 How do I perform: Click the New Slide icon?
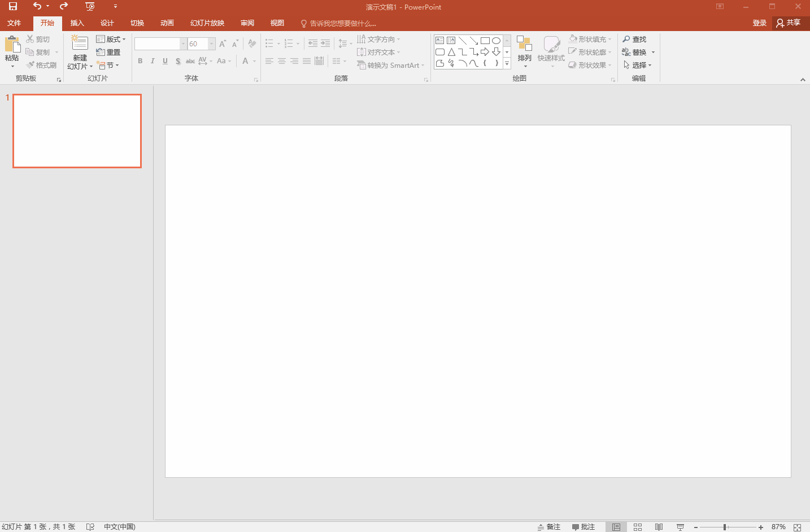[x=80, y=44]
